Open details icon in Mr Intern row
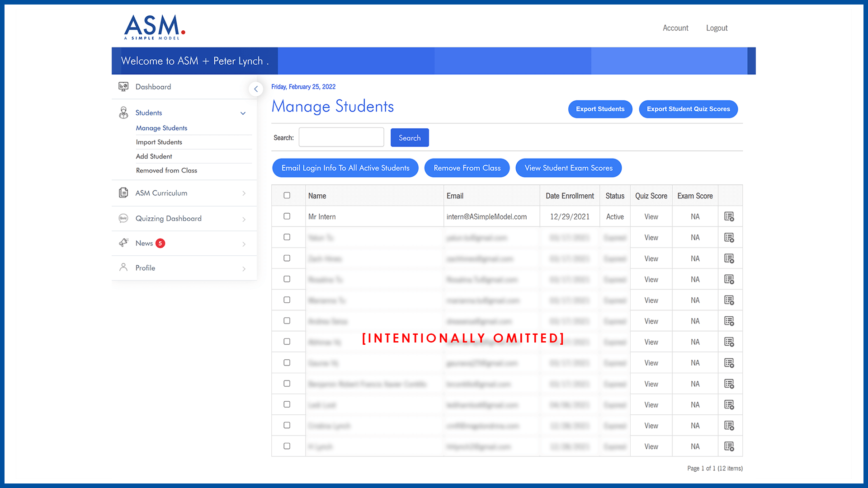The height and width of the screenshot is (488, 868). 729,216
